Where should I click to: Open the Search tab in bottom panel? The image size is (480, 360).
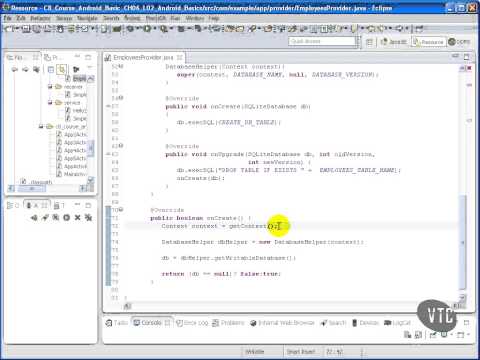(x=333, y=323)
